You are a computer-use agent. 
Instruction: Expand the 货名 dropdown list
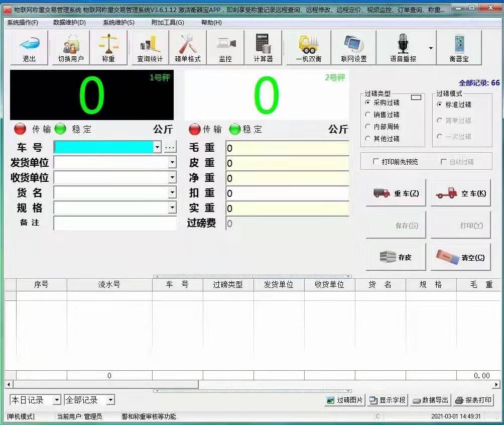(172, 193)
